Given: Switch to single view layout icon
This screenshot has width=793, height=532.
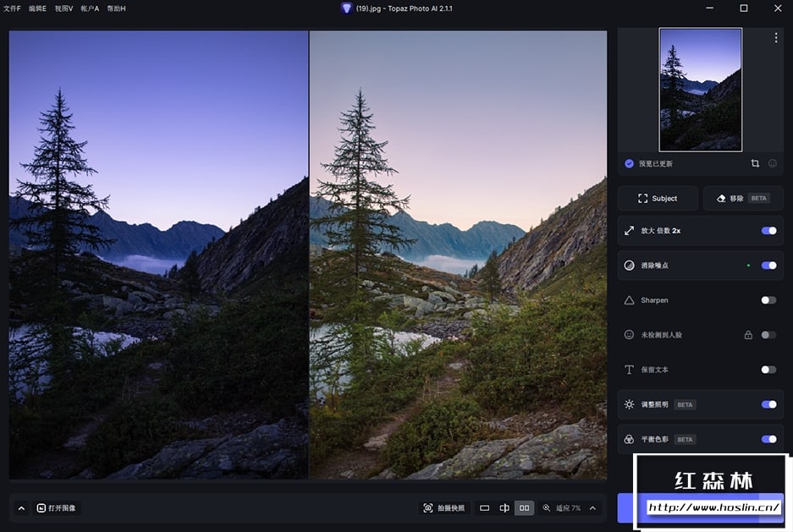Looking at the screenshot, I should pyautogui.click(x=484, y=507).
